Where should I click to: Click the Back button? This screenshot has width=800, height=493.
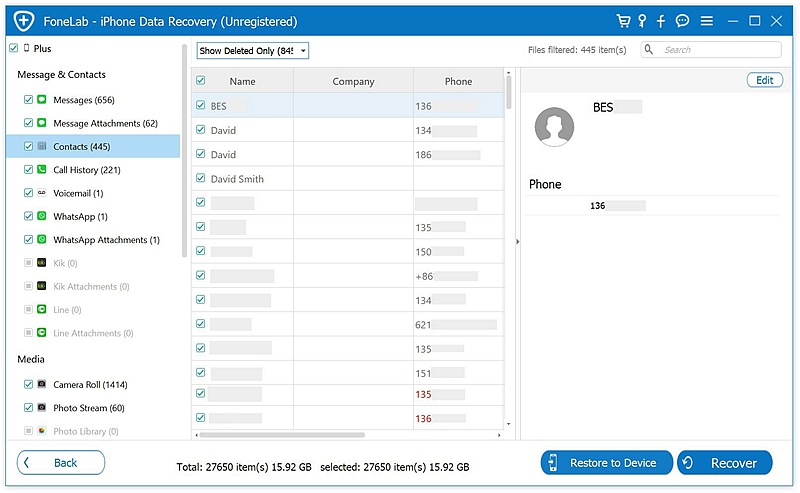click(x=61, y=462)
